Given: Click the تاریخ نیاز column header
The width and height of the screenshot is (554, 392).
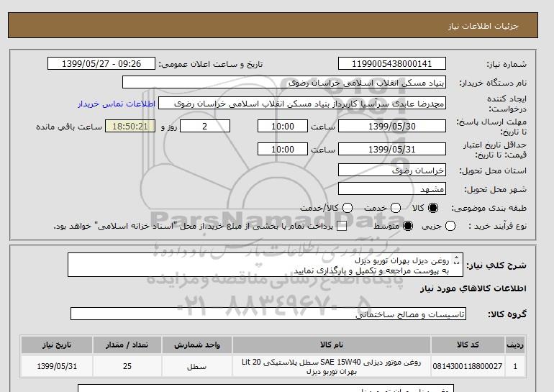Looking at the screenshot, I should [57, 345].
